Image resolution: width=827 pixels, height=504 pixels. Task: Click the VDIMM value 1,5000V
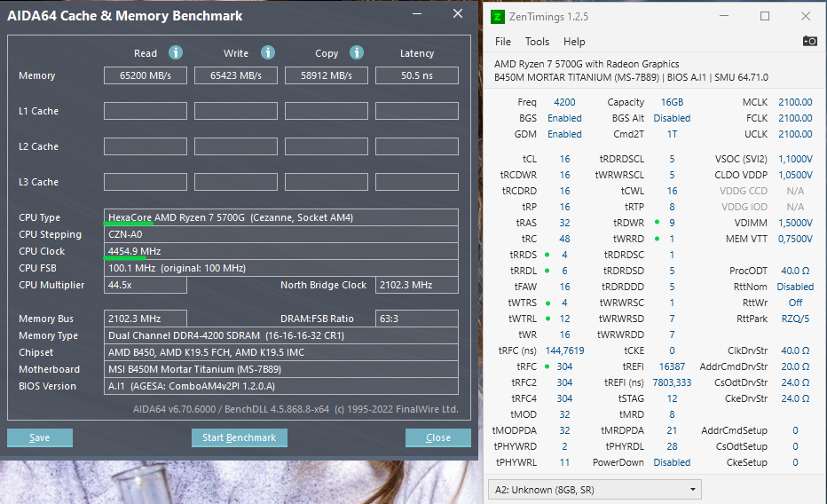[x=795, y=223]
